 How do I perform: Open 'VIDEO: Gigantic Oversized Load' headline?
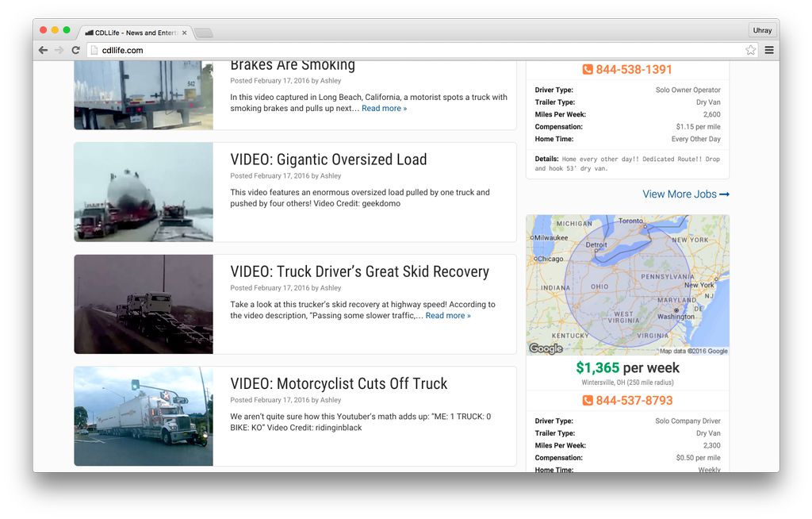(x=328, y=160)
